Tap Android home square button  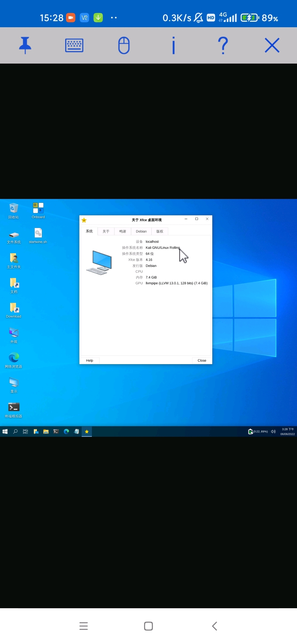point(148,626)
